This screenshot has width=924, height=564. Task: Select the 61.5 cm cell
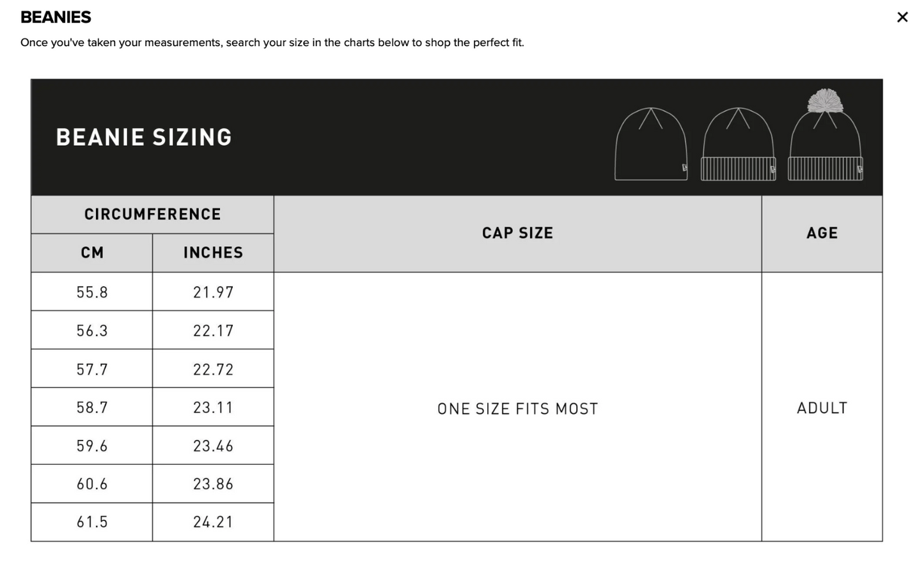point(92,522)
